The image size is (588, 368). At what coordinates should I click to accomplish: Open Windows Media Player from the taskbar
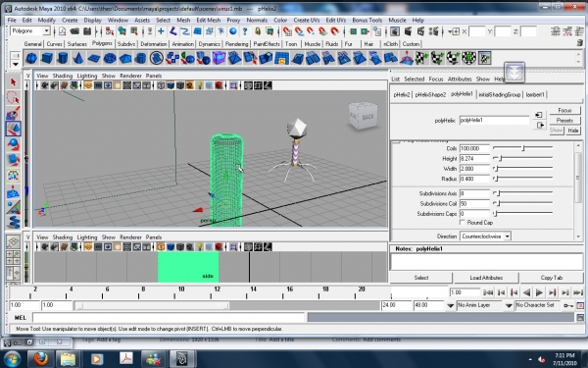coord(96,359)
